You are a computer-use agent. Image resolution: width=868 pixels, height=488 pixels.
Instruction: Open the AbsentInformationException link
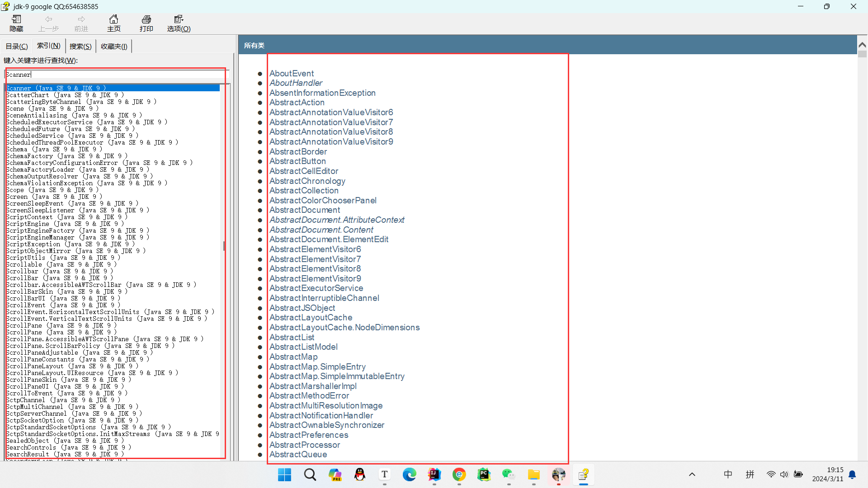coord(322,93)
